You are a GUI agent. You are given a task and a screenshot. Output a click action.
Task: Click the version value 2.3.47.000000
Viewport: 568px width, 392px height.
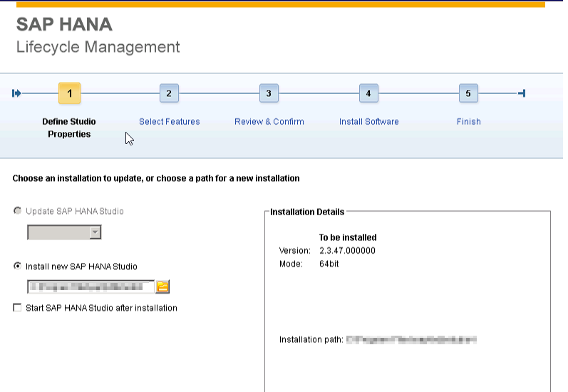pos(347,251)
